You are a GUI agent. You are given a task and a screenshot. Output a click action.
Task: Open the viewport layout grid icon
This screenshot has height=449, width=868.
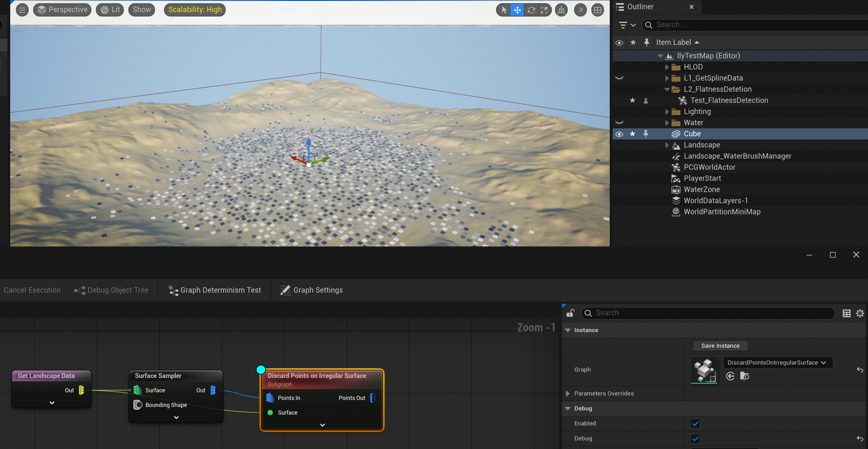click(x=597, y=10)
